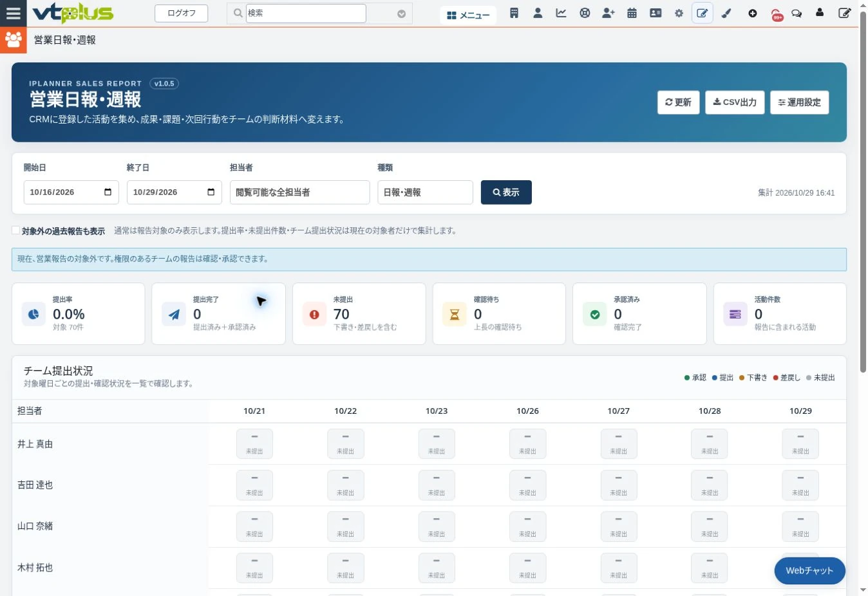Click the ID card icon

click(656, 13)
